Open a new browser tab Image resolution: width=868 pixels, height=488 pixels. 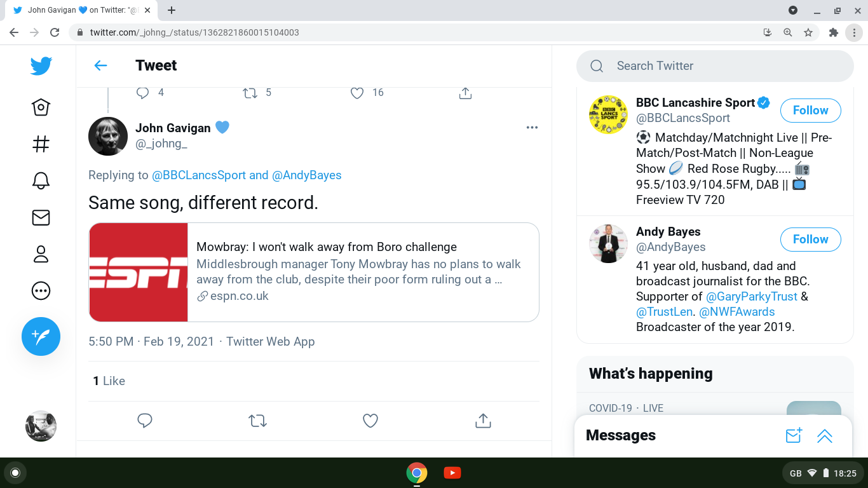[172, 10]
